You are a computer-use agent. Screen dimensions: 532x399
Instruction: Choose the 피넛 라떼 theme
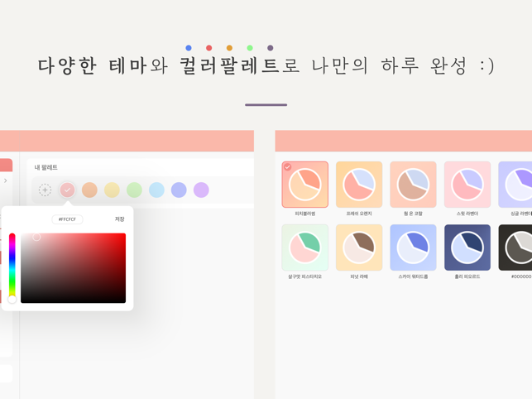(359, 248)
